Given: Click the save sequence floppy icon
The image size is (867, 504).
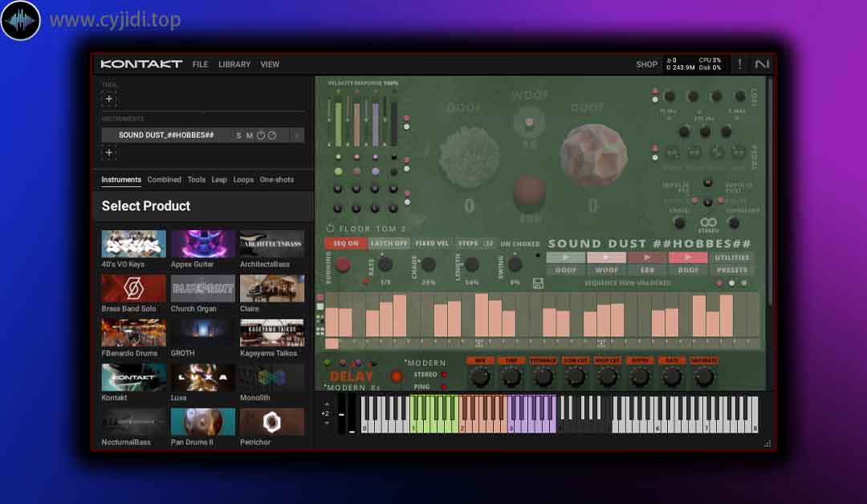Looking at the screenshot, I should coord(538,283).
